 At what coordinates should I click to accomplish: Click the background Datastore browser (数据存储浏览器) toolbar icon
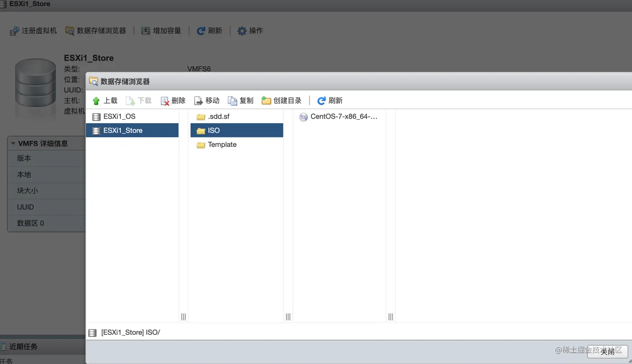click(x=70, y=31)
